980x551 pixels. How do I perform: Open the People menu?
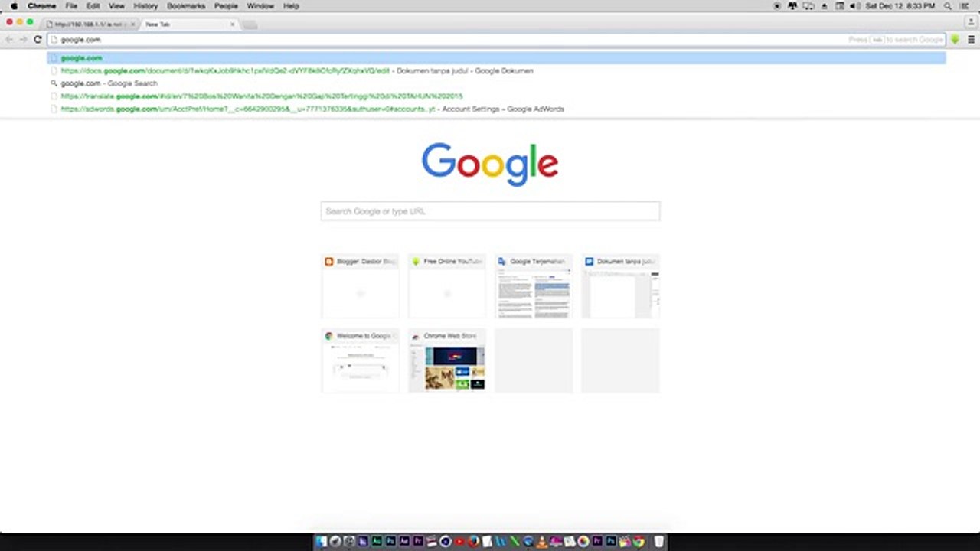226,6
